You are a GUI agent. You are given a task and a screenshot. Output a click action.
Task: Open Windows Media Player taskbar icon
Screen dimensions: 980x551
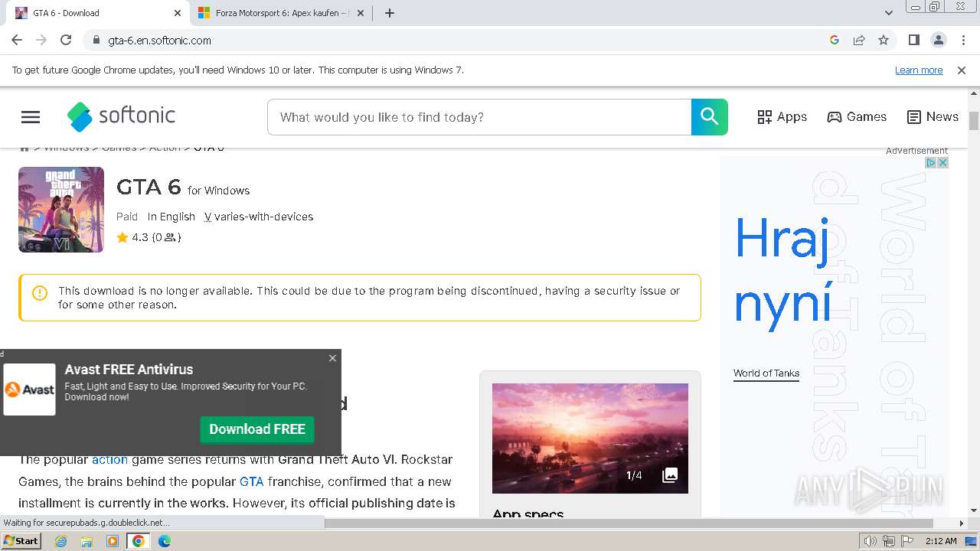(113, 541)
